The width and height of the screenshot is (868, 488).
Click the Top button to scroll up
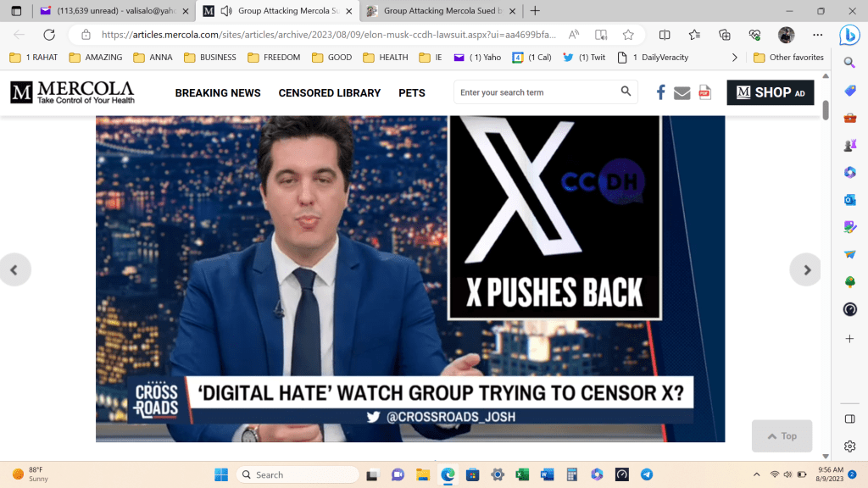pyautogui.click(x=782, y=435)
